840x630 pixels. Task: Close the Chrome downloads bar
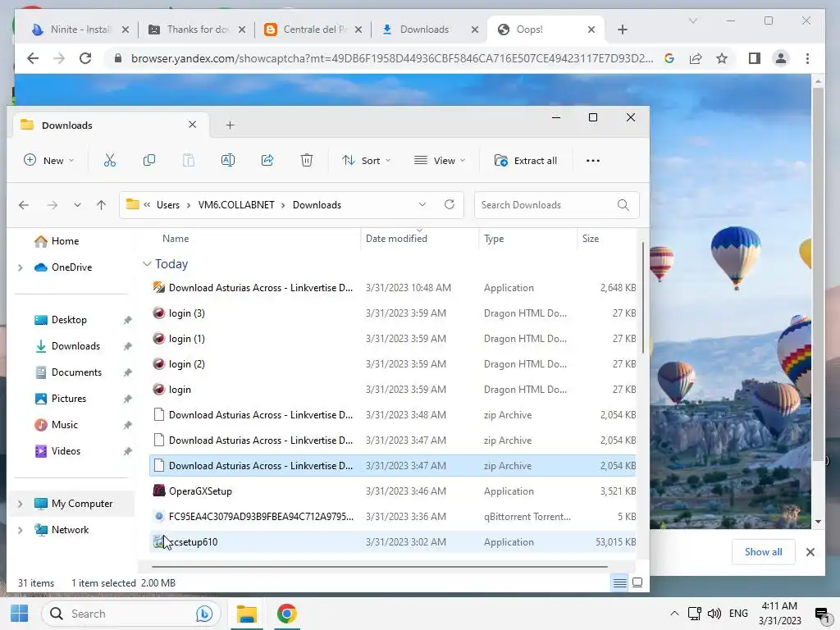(x=810, y=552)
